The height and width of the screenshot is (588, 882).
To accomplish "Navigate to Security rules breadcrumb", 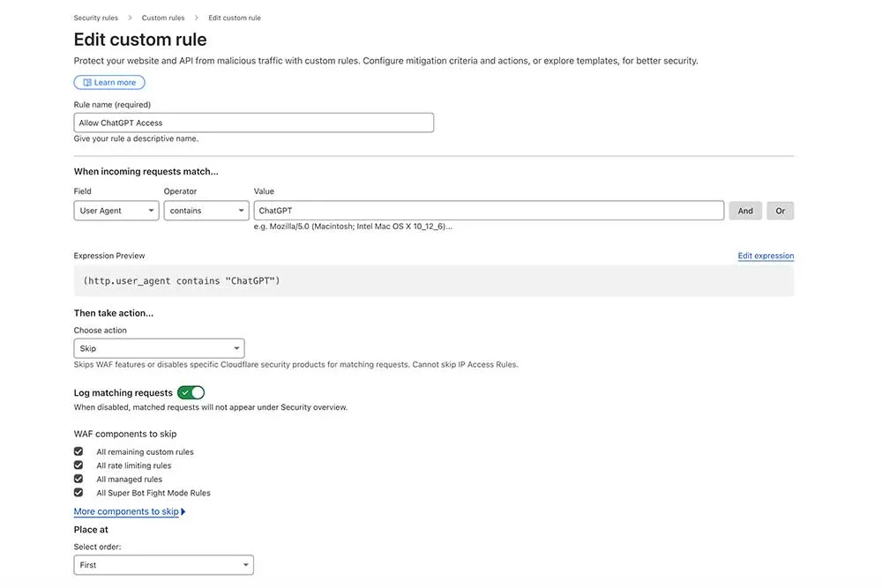I will point(95,17).
